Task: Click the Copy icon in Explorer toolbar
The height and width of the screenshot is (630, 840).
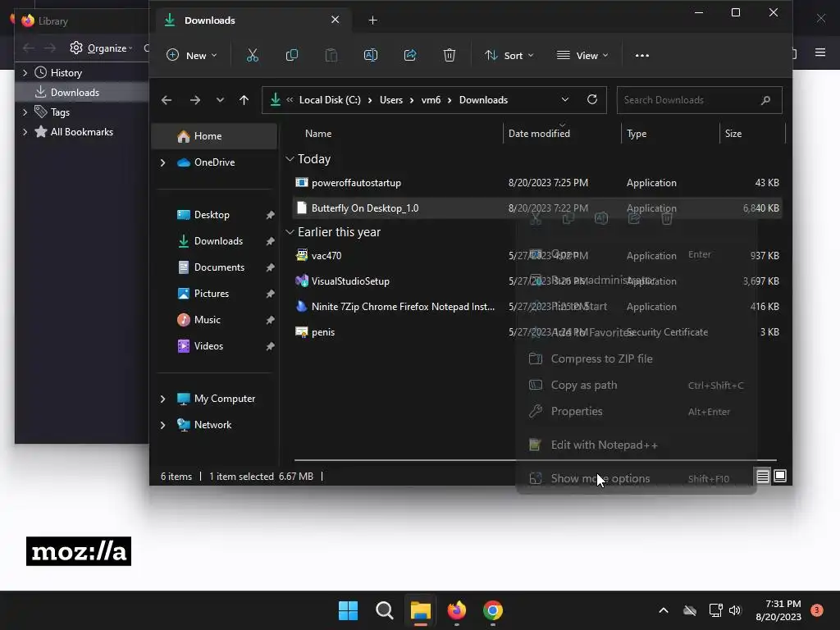Action: tap(292, 55)
